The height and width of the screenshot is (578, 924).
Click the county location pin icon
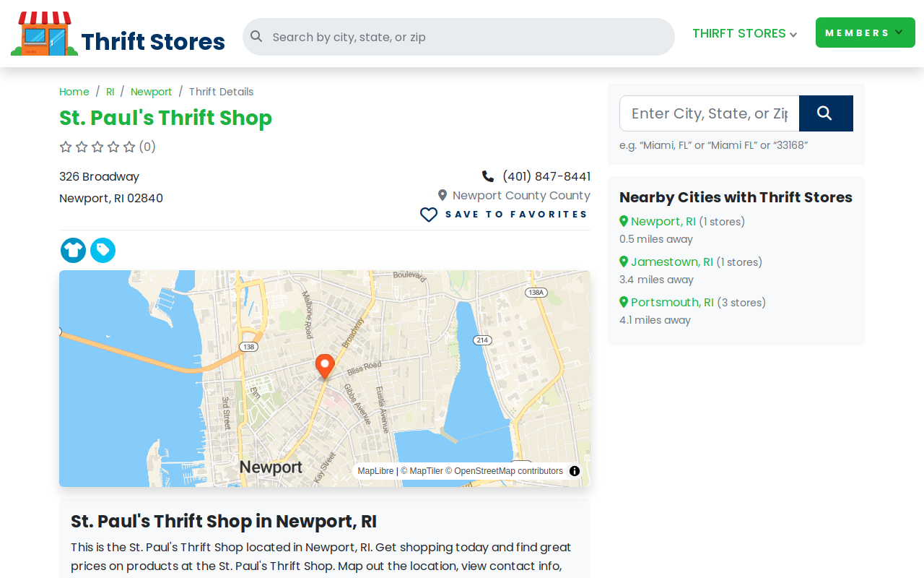[x=443, y=195]
